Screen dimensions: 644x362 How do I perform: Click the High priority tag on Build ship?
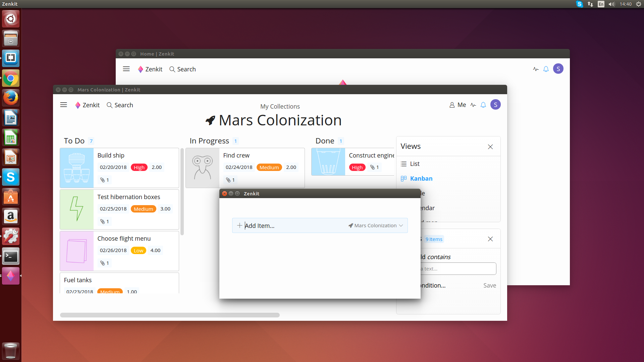139,167
